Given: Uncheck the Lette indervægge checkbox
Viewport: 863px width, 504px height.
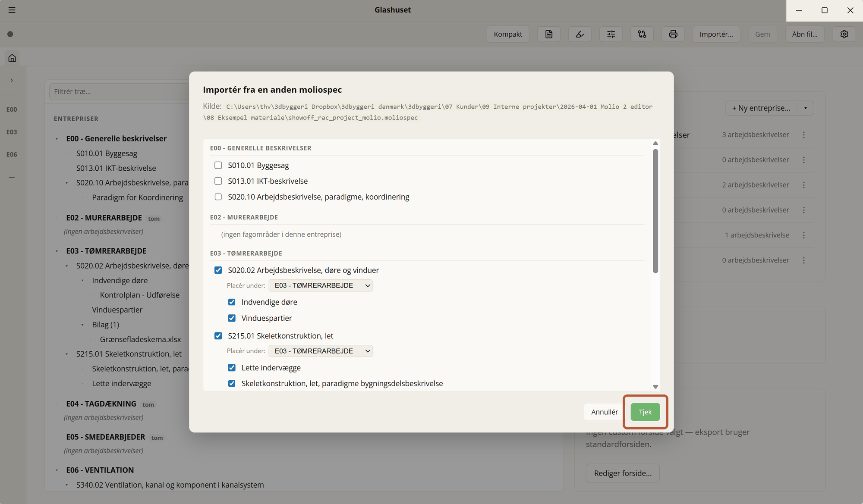Looking at the screenshot, I should click(x=232, y=368).
